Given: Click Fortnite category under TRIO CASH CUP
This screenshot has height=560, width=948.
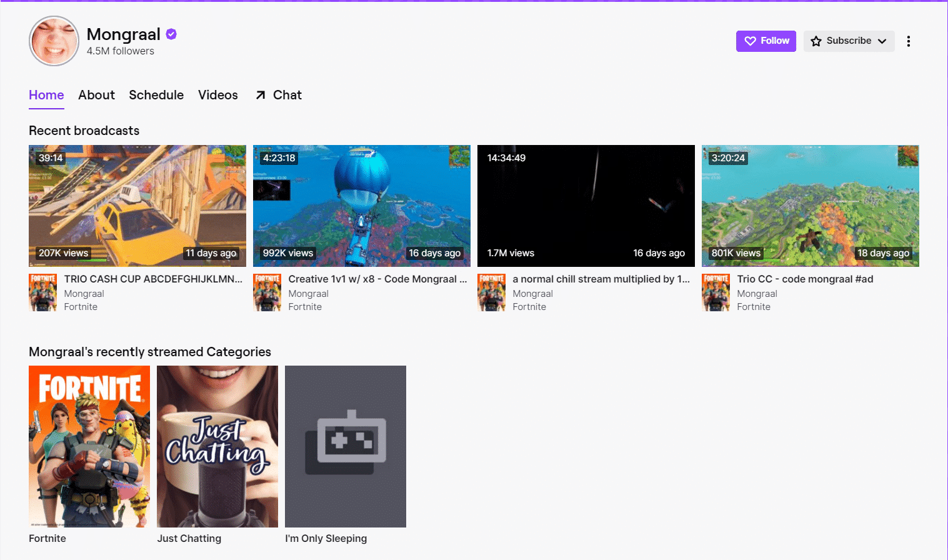Looking at the screenshot, I should click(x=81, y=307).
